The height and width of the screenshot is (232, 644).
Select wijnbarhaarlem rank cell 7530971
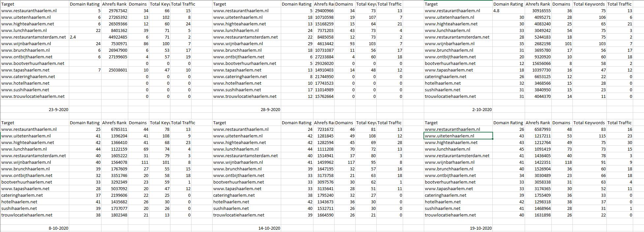coord(115,43)
